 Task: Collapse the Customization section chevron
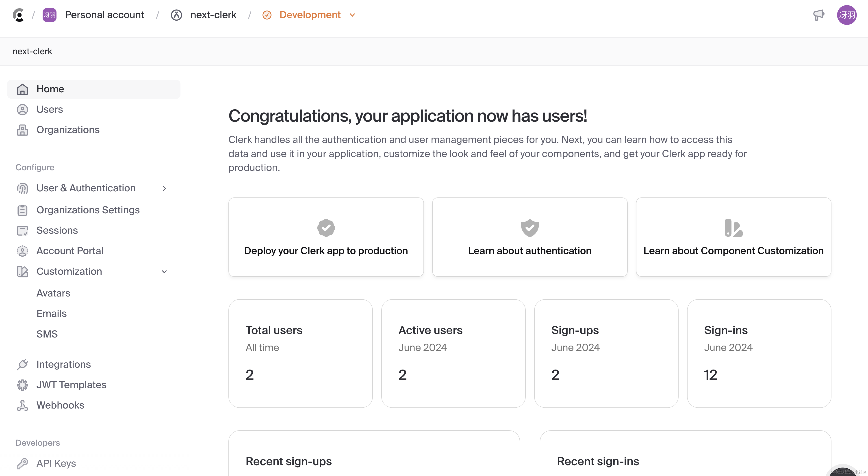(165, 272)
